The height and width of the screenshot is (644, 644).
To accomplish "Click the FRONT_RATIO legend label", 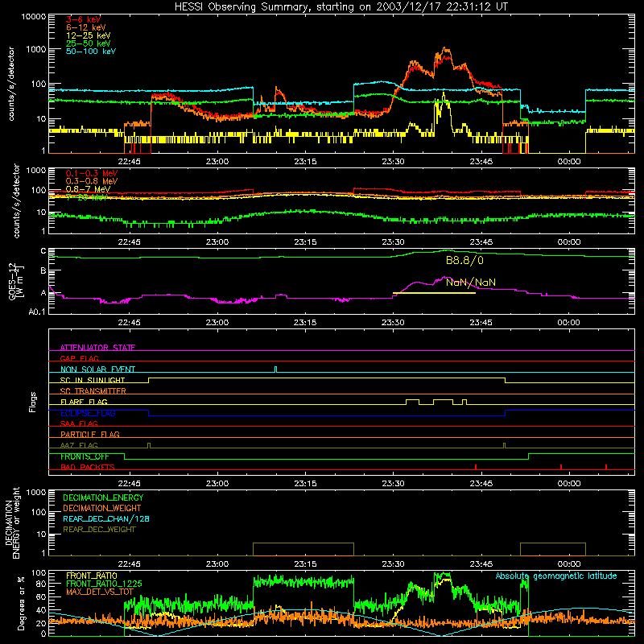I will point(92,576).
